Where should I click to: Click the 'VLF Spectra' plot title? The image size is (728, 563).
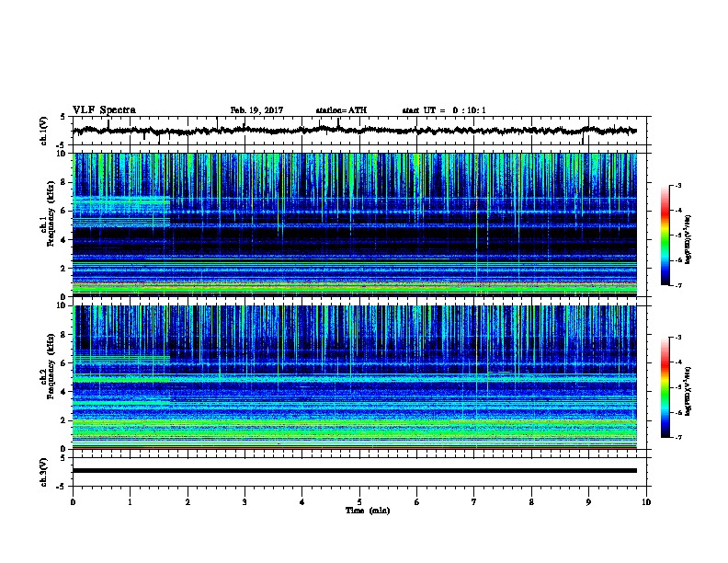[104, 109]
